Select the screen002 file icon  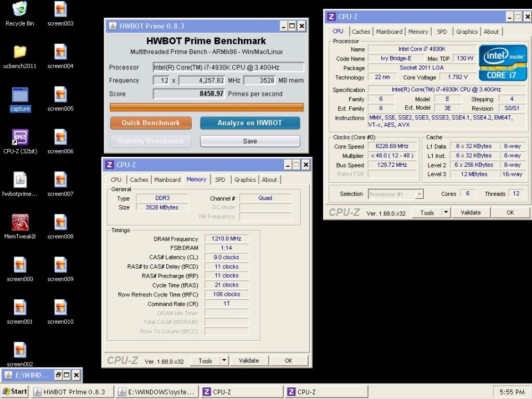pyautogui.click(x=20, y=350)
